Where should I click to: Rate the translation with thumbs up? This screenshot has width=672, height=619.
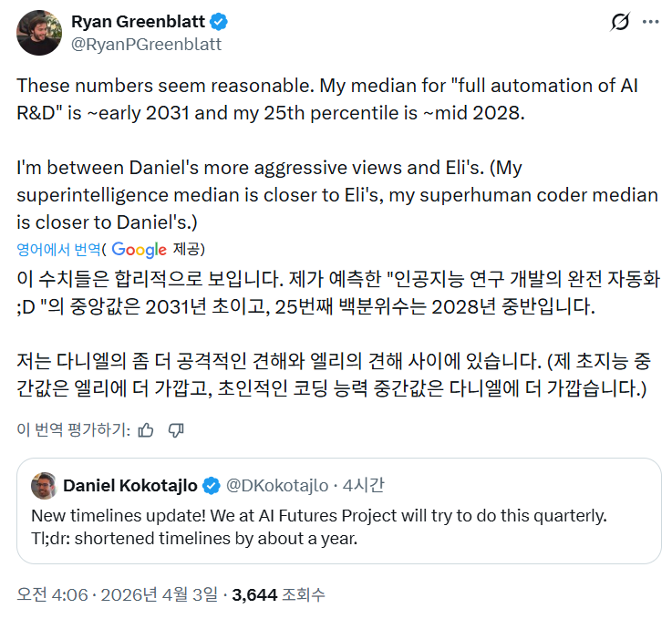[146, 429]
